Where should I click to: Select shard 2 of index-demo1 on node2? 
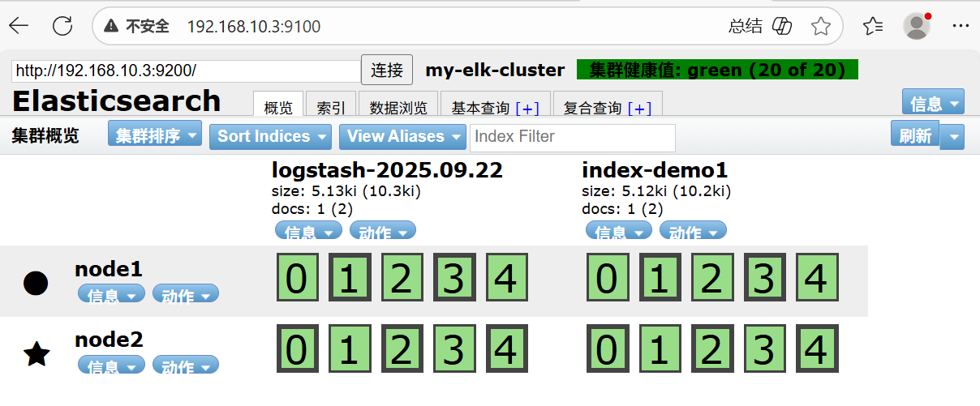712,349
